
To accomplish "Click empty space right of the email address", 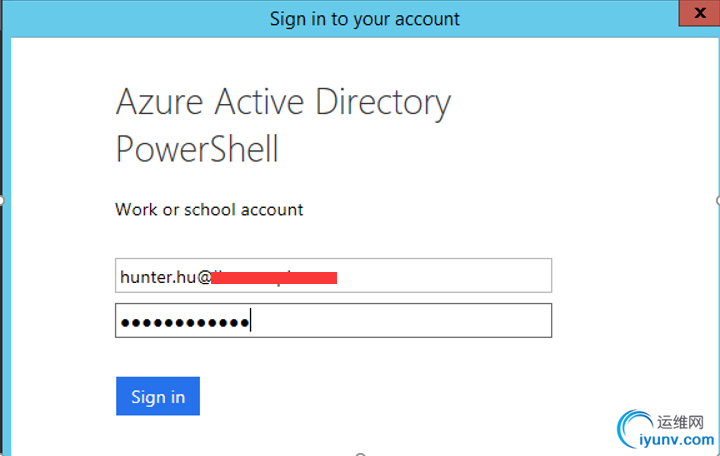I will tap(443, 276).
